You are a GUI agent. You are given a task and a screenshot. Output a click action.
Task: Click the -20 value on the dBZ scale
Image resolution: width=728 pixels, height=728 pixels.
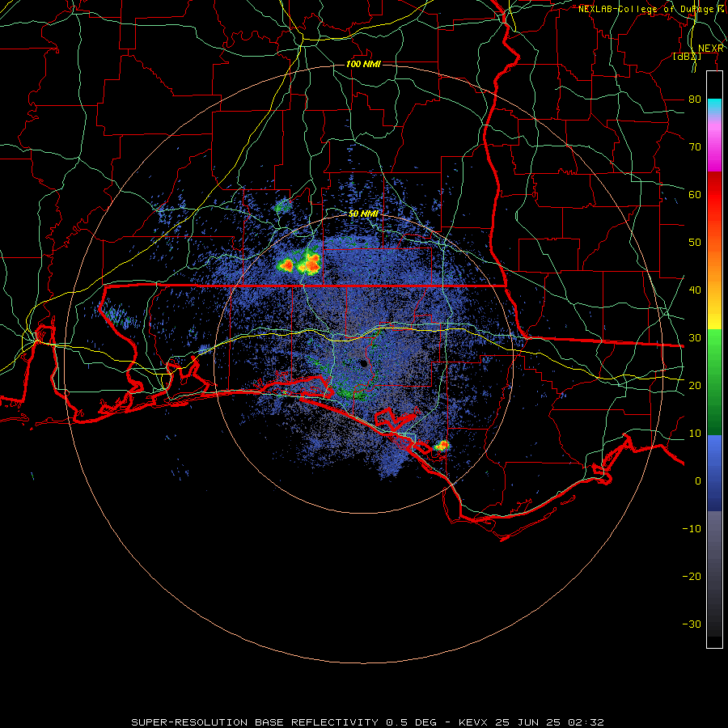coord(692,576)
